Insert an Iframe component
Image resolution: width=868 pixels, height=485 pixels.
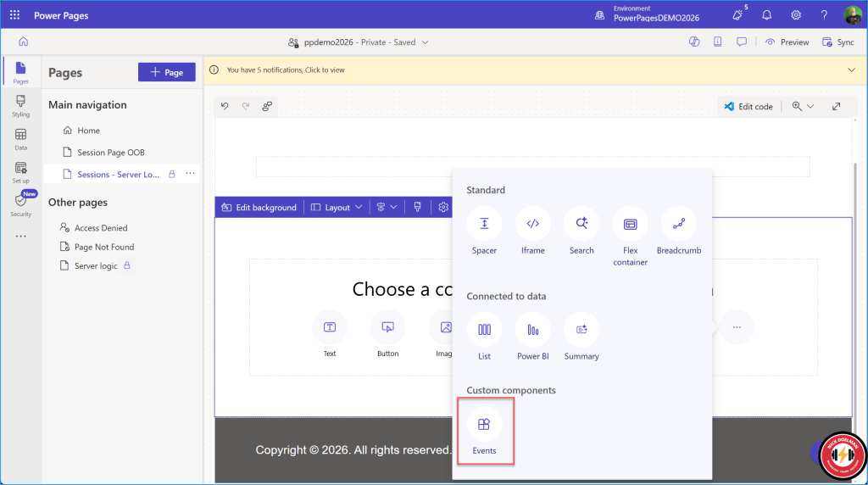click(x=532, y=225)
